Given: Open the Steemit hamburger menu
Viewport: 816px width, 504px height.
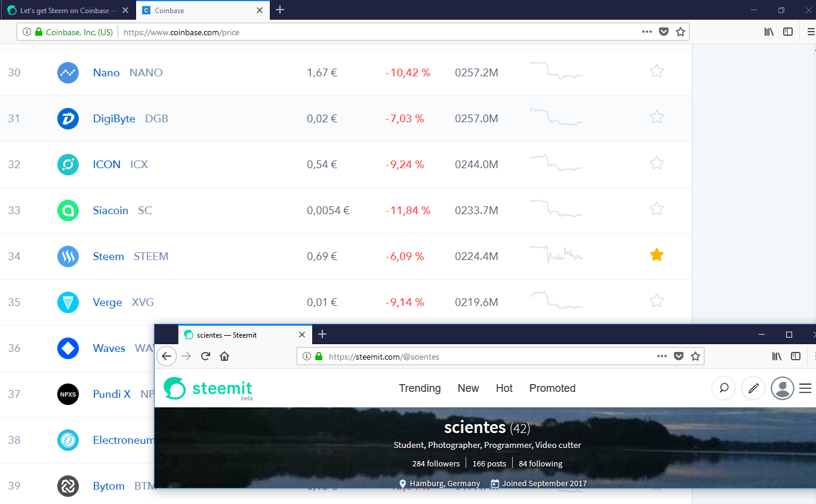Looking at the screenshot, I should point(805,388).
